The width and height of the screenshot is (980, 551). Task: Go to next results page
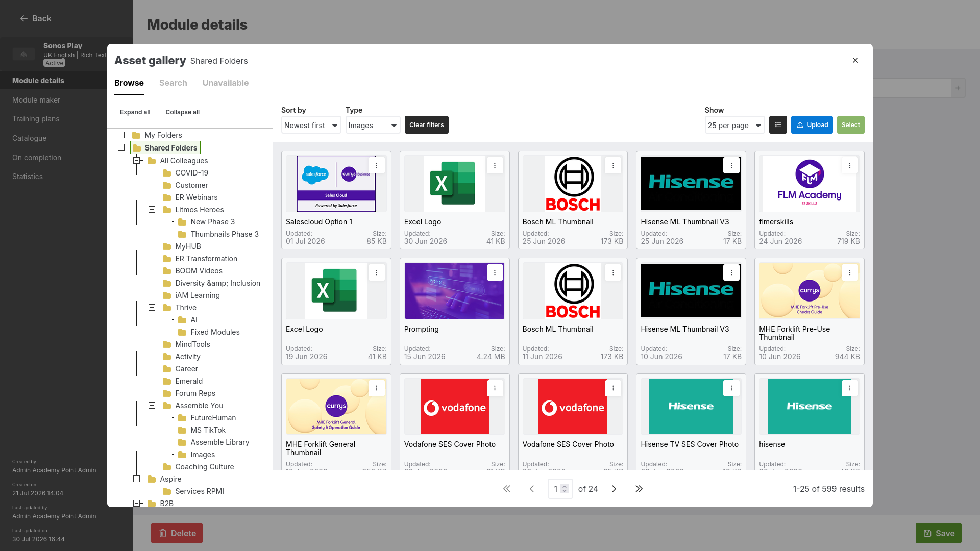[x=614, y=489]
